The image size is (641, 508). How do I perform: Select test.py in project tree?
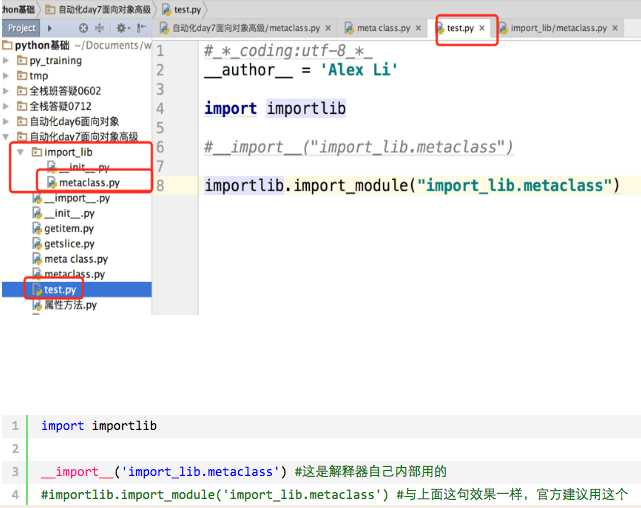[77, 290]
